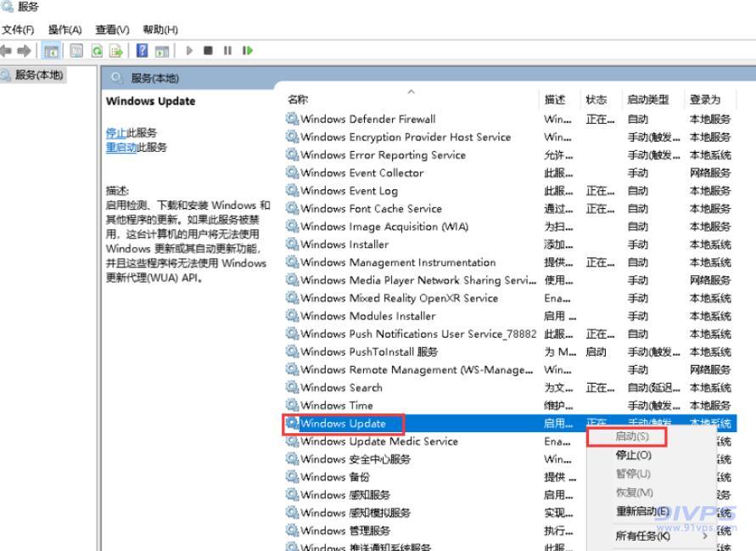Choose 重新启动(E) in the context menu
The height and width of the screenshot is (551, 756).
(642, 511)
